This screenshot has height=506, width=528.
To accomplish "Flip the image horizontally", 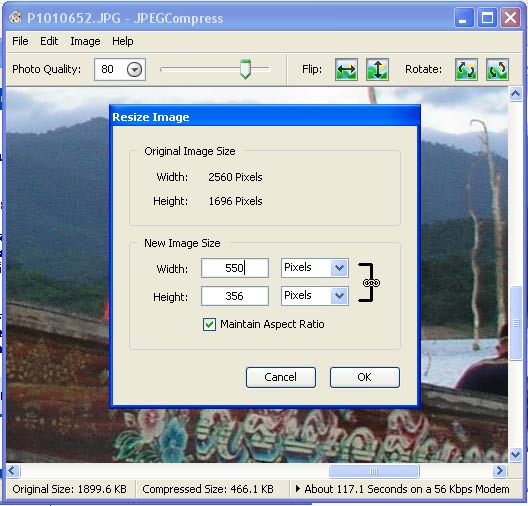I will [x=346, y=69].
